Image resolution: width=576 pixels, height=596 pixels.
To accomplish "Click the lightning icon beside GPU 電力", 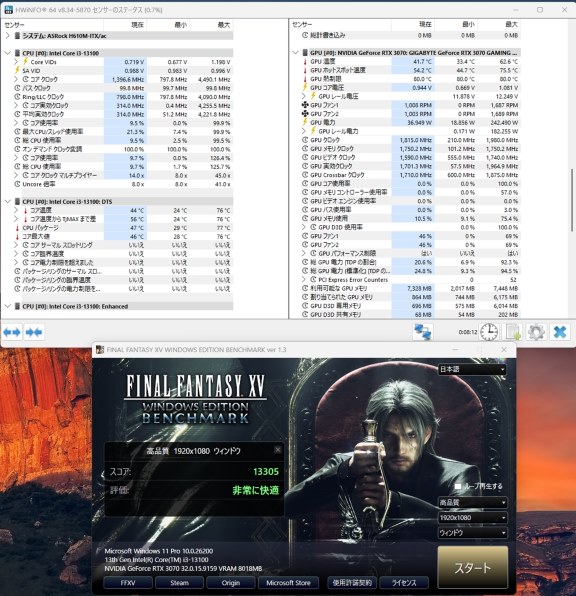I will click(305, 122).
